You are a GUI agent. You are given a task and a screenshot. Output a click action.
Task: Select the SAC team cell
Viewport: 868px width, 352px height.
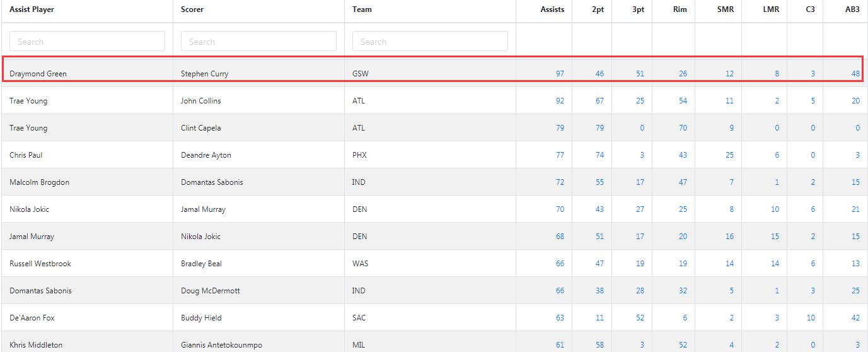click(430, 318)
